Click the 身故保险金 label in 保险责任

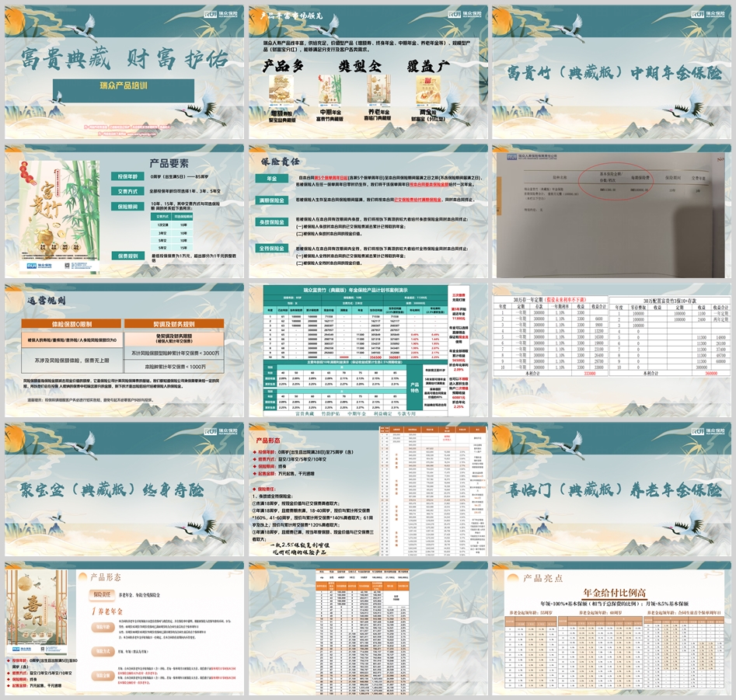[x=272, y=222]
